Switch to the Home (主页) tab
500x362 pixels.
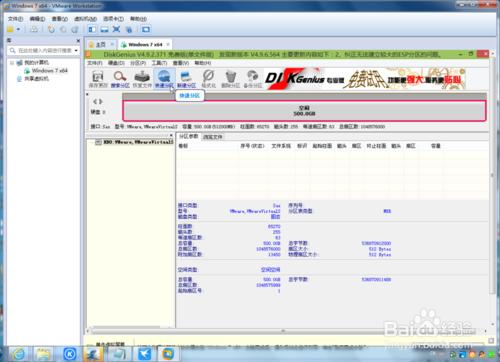pyautogui.click(x=101, y=44)
